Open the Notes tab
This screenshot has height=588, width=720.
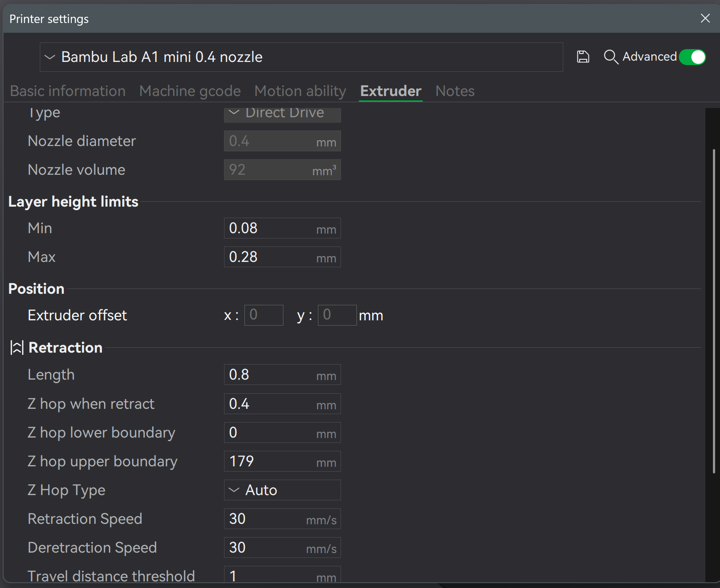[455, 91]
